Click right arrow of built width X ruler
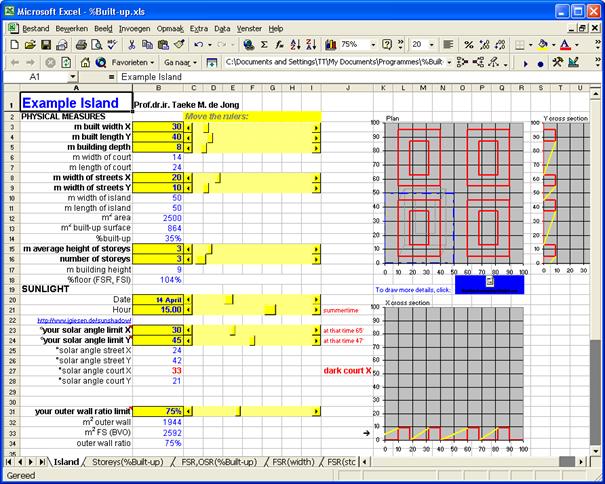Image resolution: width=605 pixels, height=484 pixels. point(316,127)
